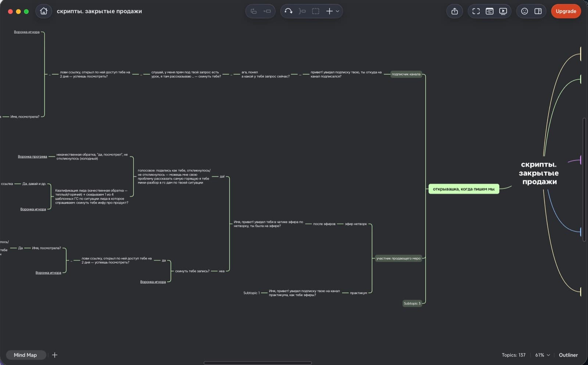Go to the Home screen icon
The image size is (588, 365).
(x=44, y=11)
